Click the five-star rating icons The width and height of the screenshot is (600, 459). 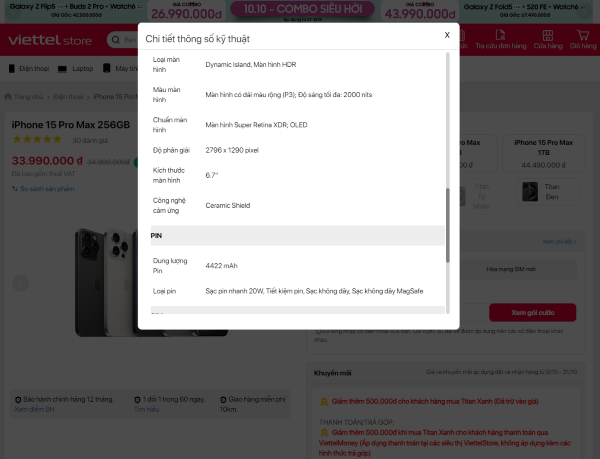pos(36,140)
